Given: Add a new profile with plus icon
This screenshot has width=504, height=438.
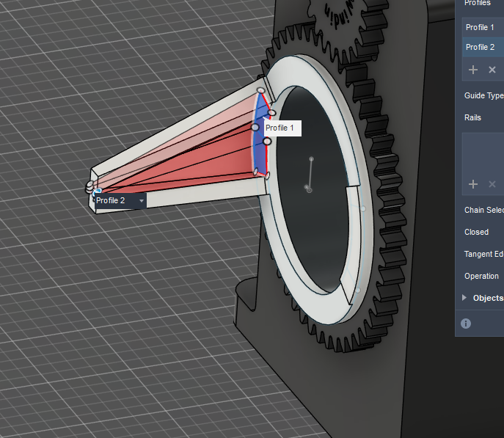Looking at the screenshot, I should click(x=473, y=70).
